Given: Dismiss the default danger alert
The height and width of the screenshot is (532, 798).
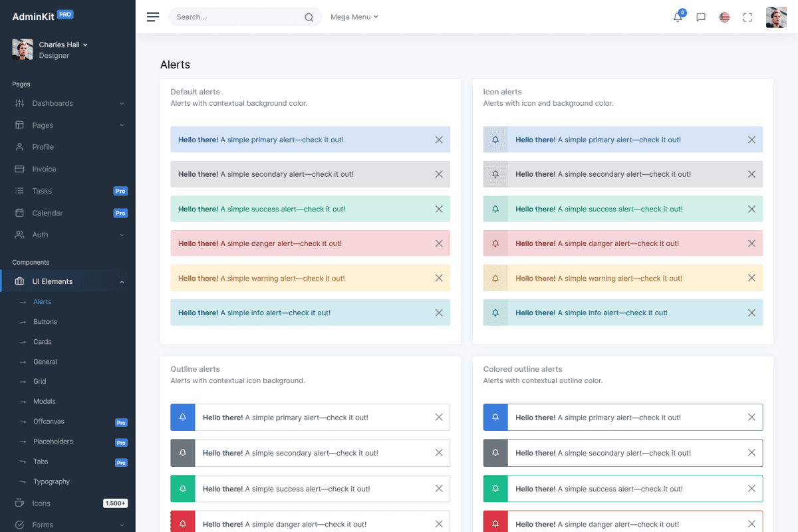Looking at the screenshot, I should tap(439, 243).
